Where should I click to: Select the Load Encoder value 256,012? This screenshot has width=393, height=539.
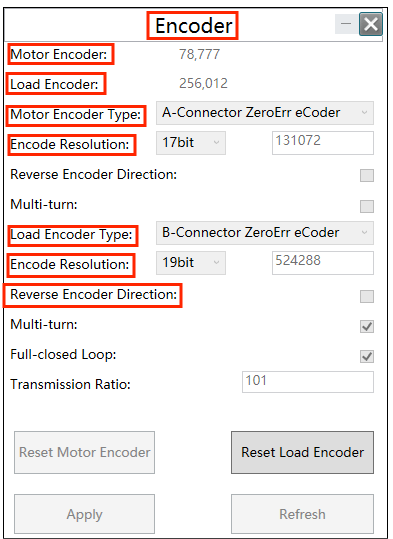(x=203, y=84)
